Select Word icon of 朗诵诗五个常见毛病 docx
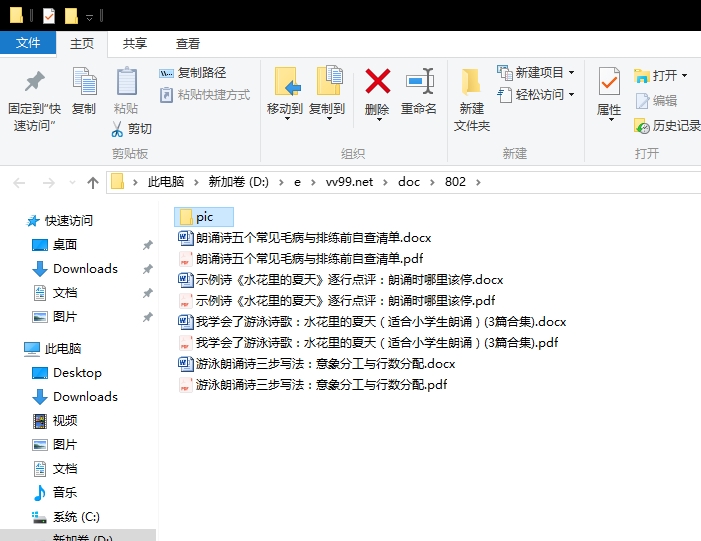This screenshot has width=701, height=541. 185,237
